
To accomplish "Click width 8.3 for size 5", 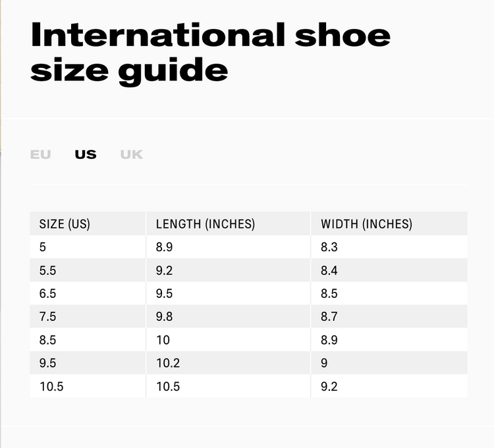I will (329, 247).
